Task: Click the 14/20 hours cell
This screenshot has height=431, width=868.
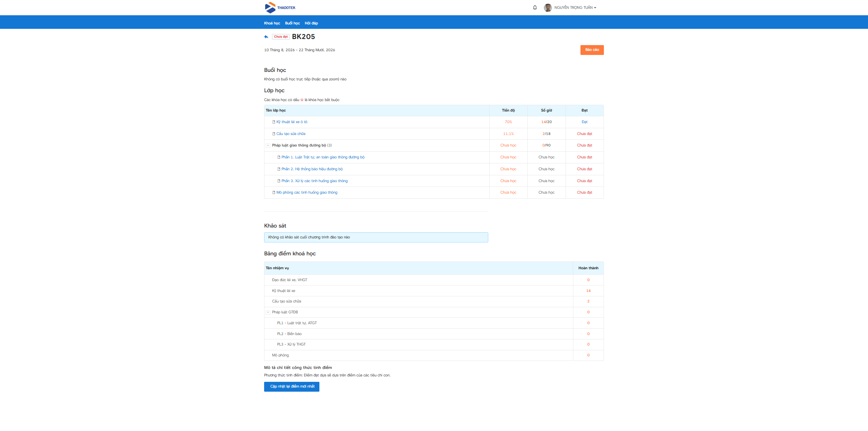Action: coord(547,122)
